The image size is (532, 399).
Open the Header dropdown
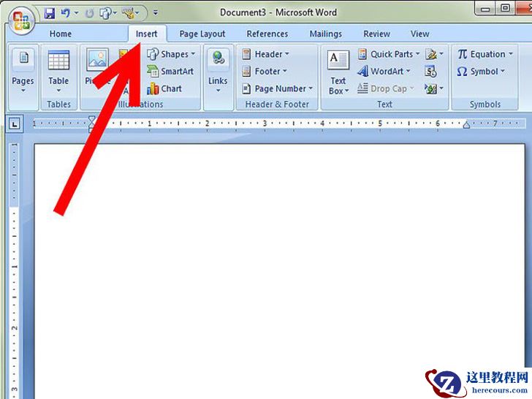coord(265,54)
